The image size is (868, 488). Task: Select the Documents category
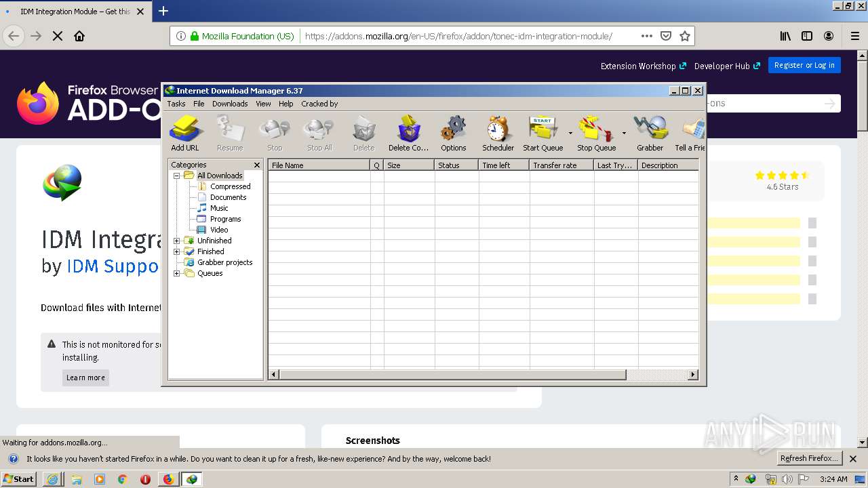point(228,197)
